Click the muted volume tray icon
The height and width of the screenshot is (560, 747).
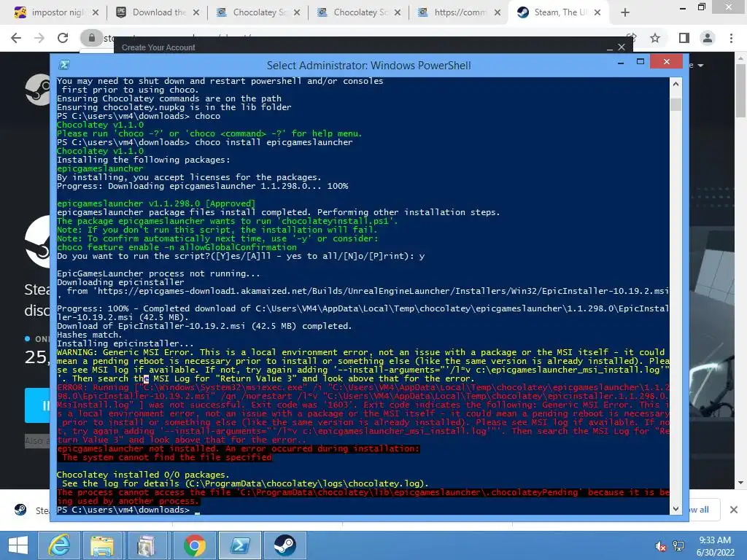pyautogui.click(x=660, y=546)
